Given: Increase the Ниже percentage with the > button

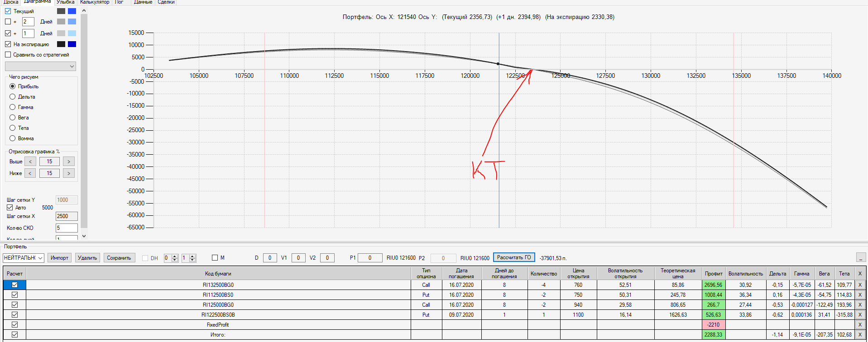Looking at the screenshot, I should click(x=69, y=173).
